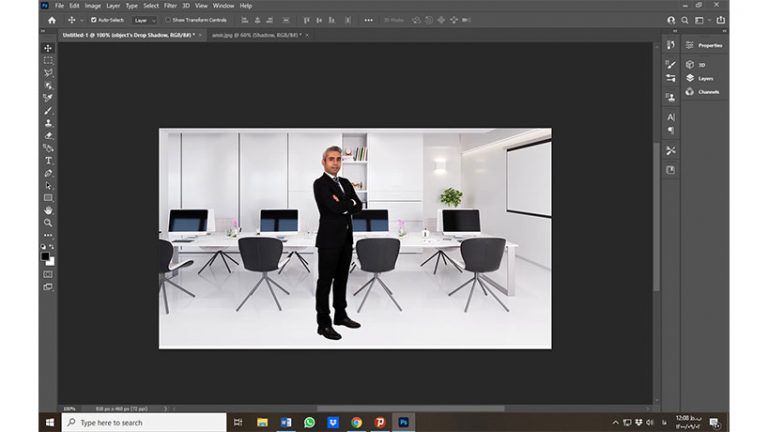Open the Channels panel
768x432 pixels.
(x=702, y=92)
